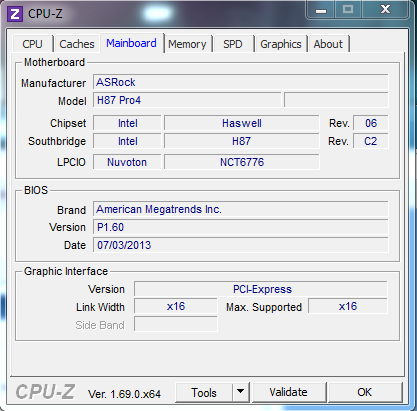This screenshot has width=417, height=411.
Task: Open the SPD tab
Action: coord(233,44)
